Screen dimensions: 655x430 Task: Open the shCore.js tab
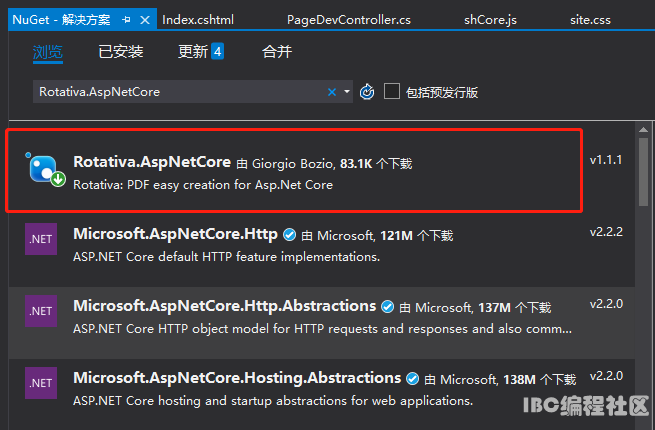(x=490, y=20)
